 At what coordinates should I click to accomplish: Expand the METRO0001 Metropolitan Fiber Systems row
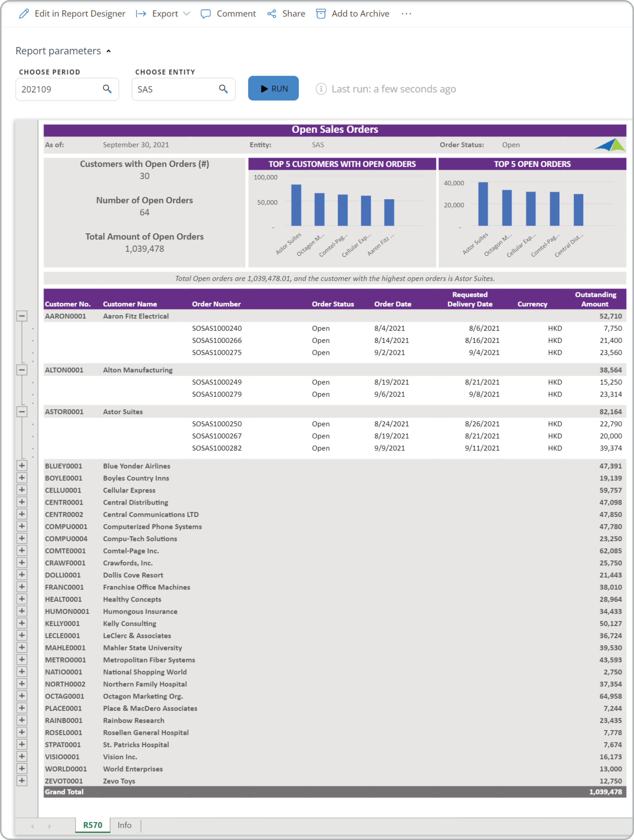(x=22, y=660)
